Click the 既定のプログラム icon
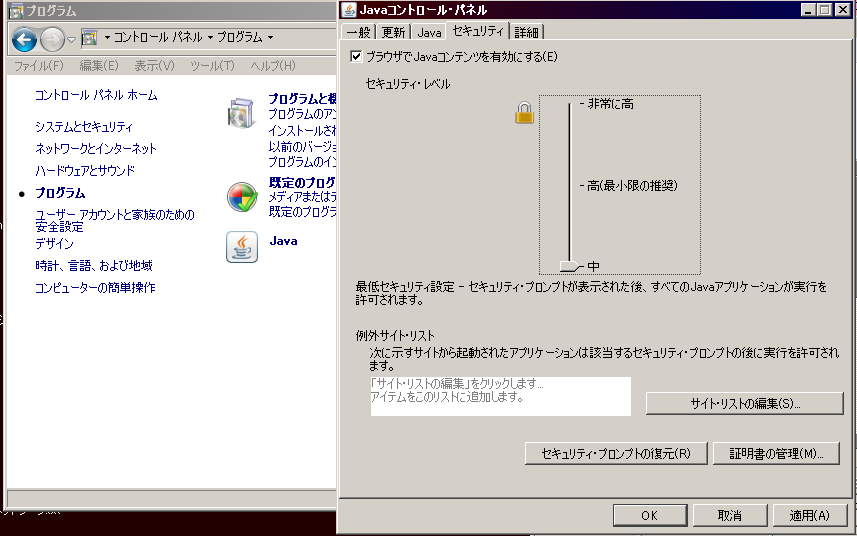The width and height of the screenshot is (857, 536). [241, 198]
